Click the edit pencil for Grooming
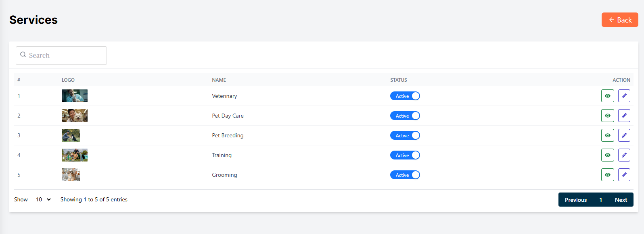Viewport: 644px width, 234px height. point(624,175)
